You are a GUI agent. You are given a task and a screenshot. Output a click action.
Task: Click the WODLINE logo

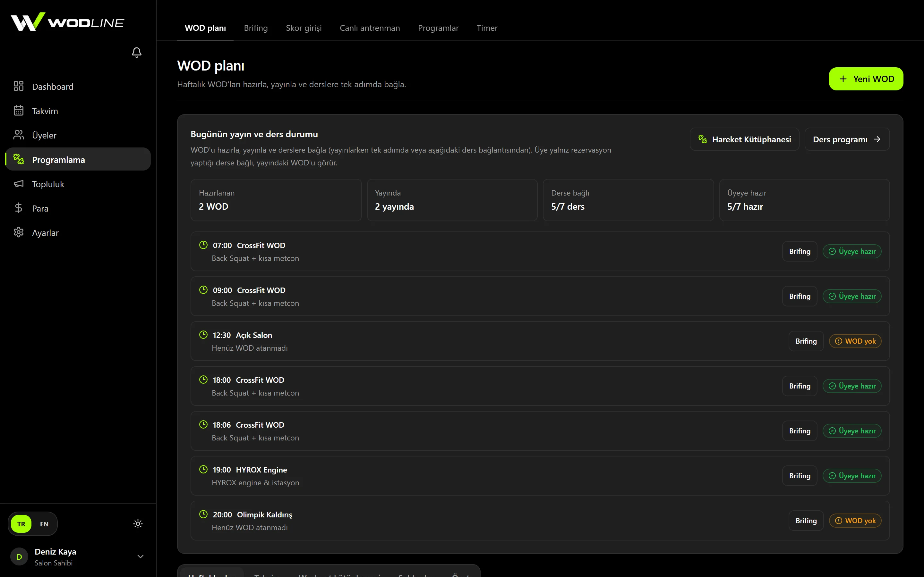(x=67, y=22)
